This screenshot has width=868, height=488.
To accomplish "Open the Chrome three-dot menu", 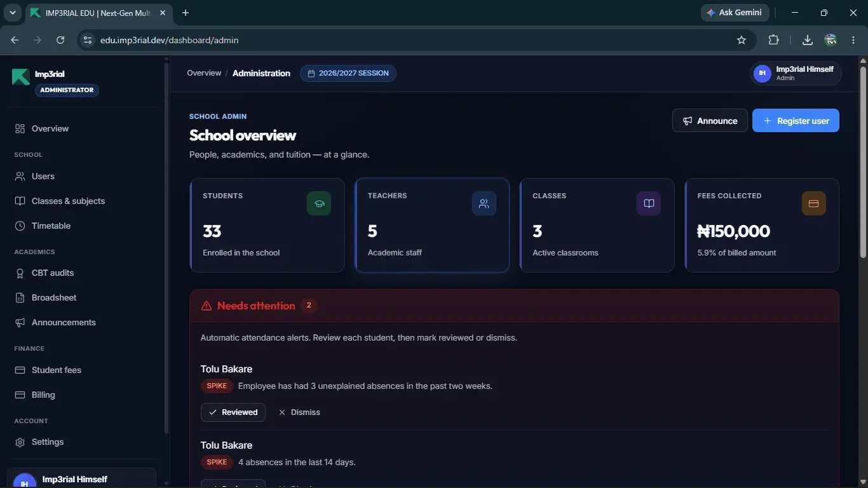I will (x=853, y=40).
